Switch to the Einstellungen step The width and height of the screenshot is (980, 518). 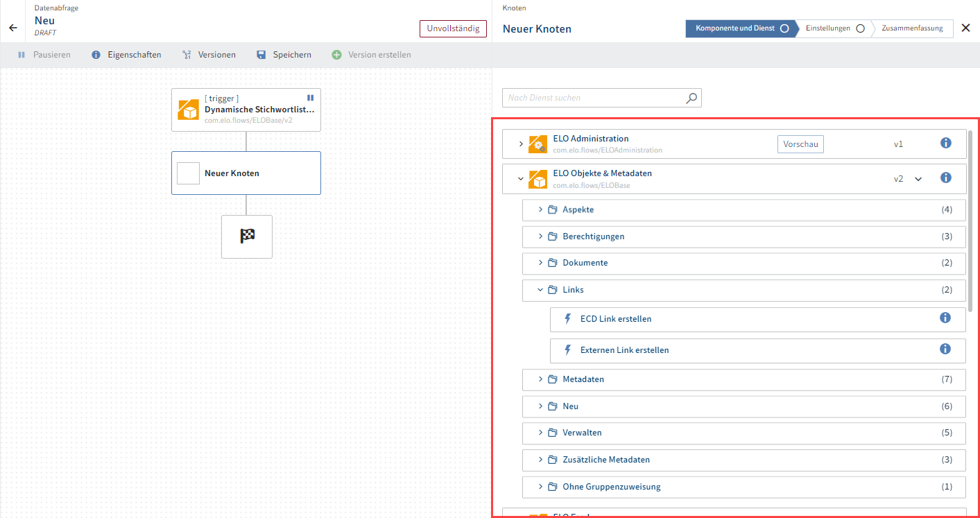click(834, 28)
